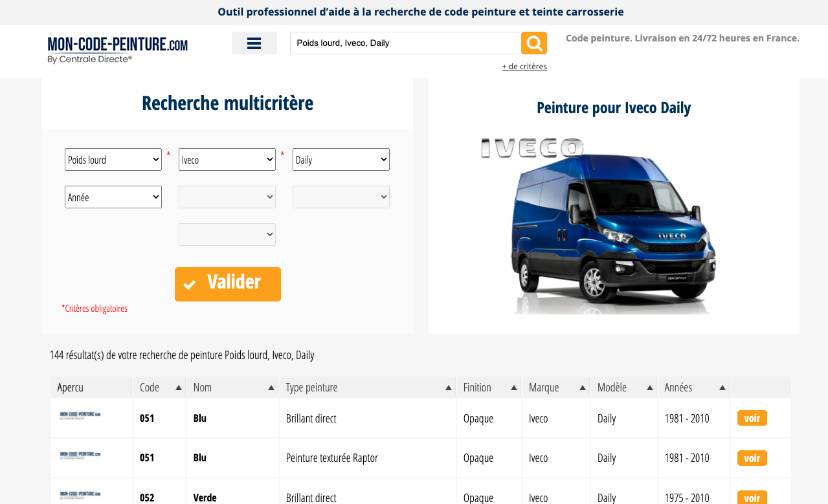This screenshot has width=828, height=504.
Task: Sort results by Modèle column arrow
Action: (650, 388)
